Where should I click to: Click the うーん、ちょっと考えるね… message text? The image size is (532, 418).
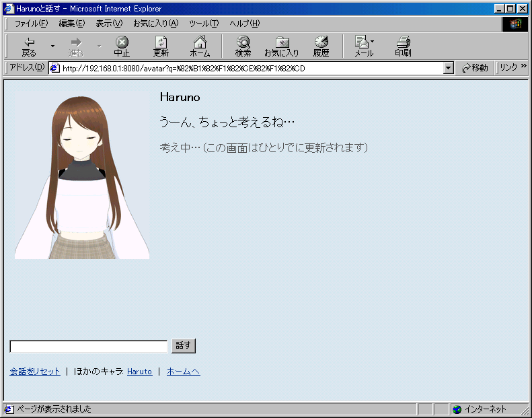pyautogui.click(x=227, y=122)
